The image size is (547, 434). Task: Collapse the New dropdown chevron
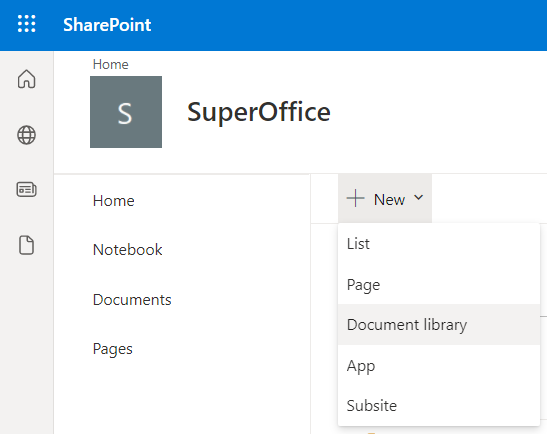pos(419,198)
